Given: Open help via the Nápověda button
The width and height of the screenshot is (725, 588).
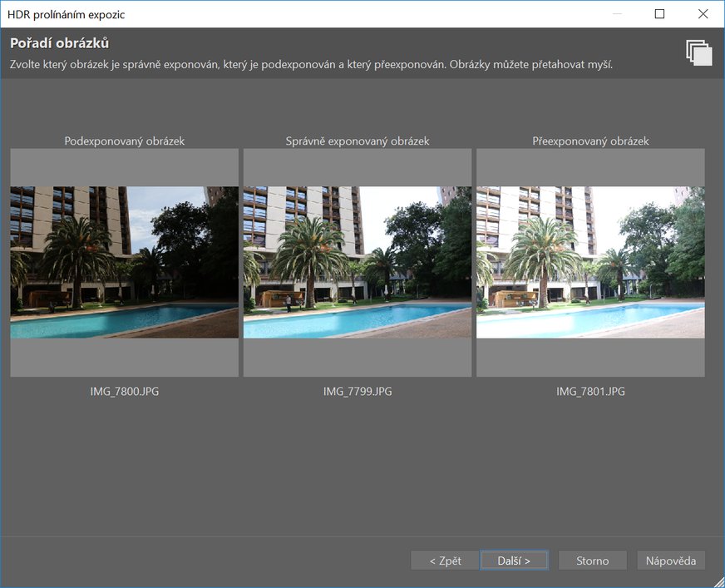Looking at the screenshot, I should (671, 561).
